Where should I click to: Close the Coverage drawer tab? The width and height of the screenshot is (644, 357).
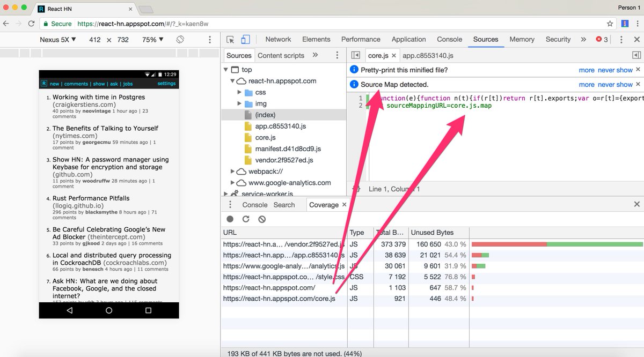pyautogui.click(x=345, y=205)
